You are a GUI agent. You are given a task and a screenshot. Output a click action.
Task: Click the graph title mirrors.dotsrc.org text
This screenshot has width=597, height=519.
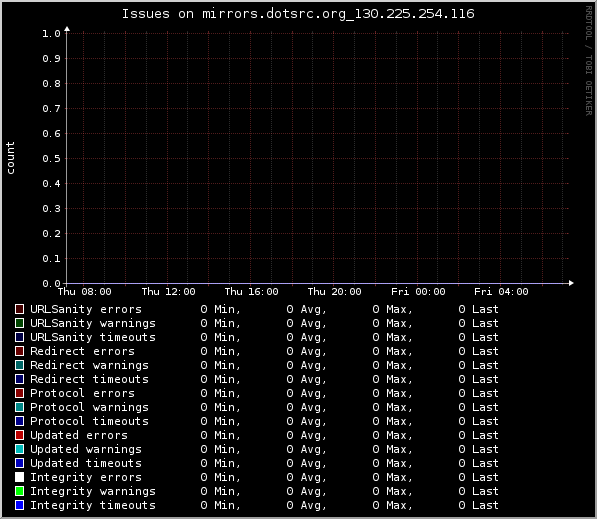point(298,14)
